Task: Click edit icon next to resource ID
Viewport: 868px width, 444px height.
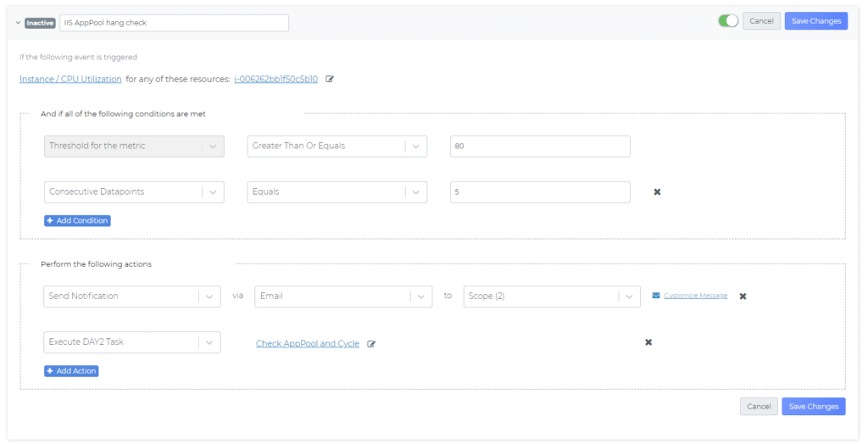Action: [330, 79]
